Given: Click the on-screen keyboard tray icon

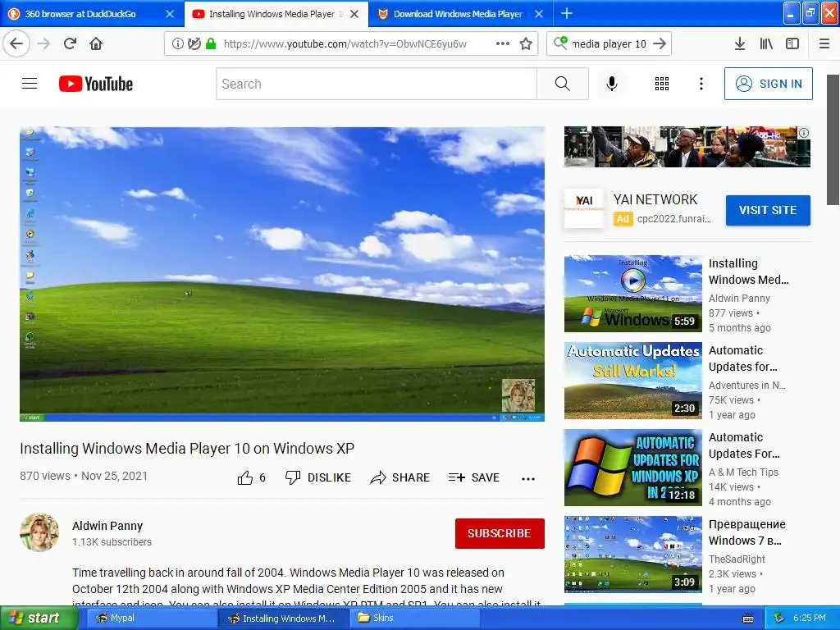Looking at the screenshot, I should (748, 619).
